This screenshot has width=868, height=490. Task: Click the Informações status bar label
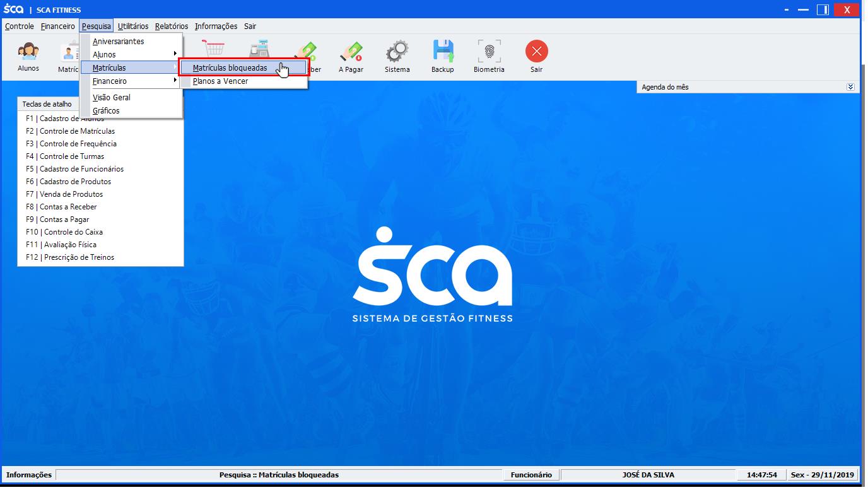pos(29,475)
